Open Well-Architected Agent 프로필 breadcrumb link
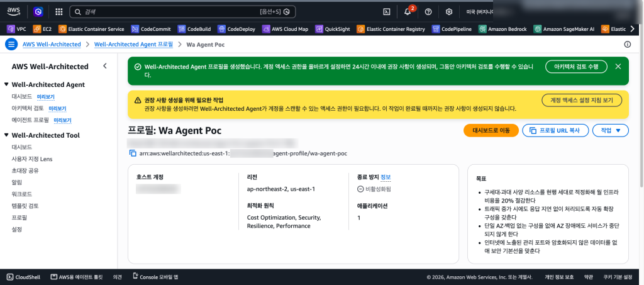This screenshot has width=644, height=285. click(133, 44)
